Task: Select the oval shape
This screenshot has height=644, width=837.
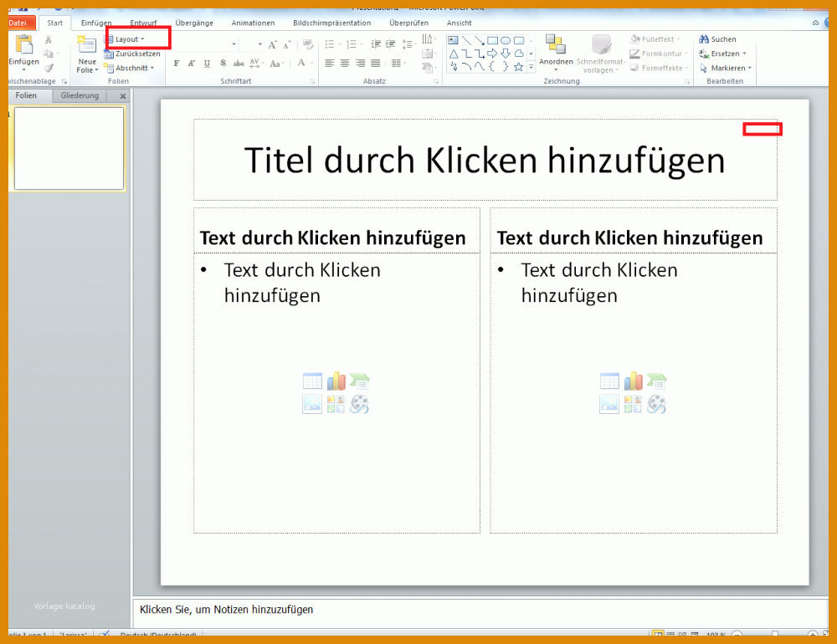Action: point(506,40)
